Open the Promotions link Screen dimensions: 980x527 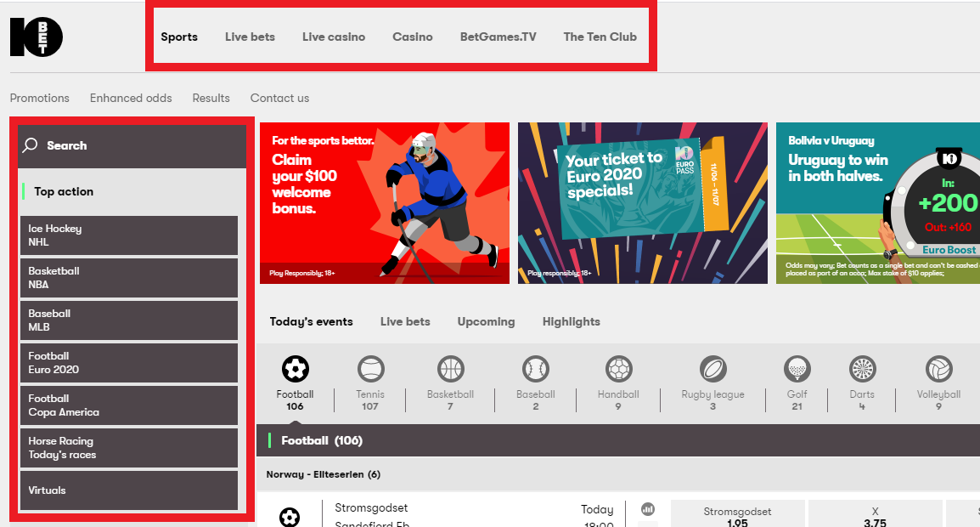point(39,99)
